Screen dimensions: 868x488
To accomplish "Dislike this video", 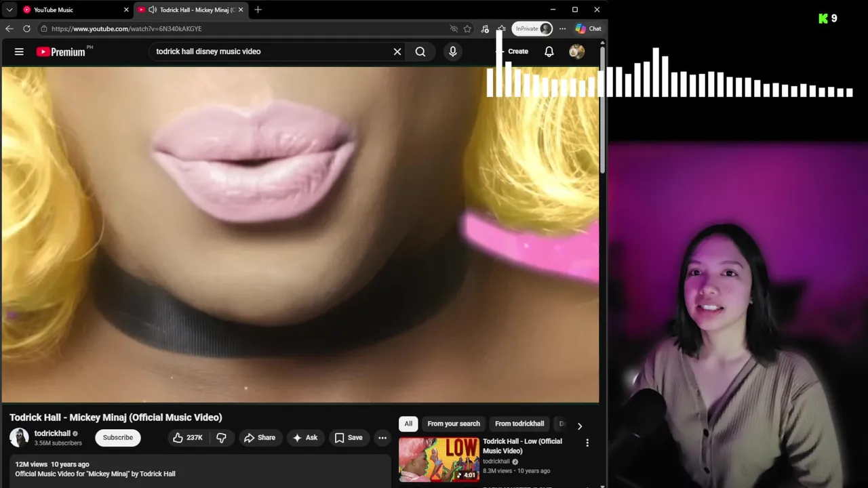I will coord(221,438).
